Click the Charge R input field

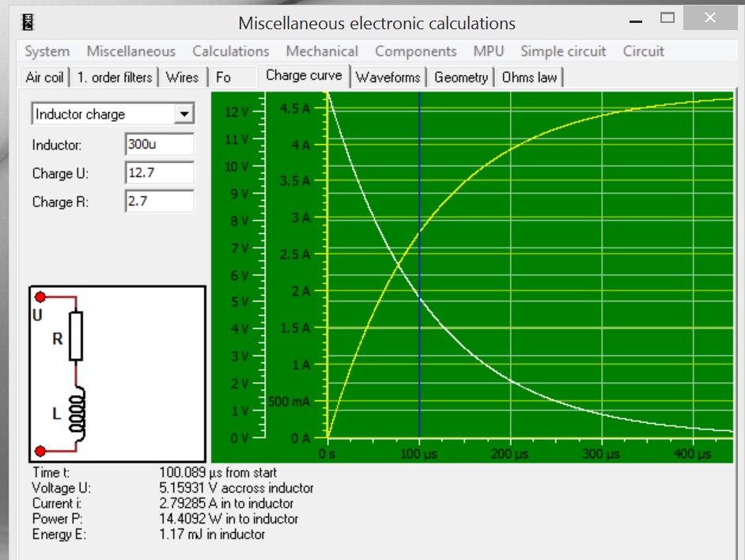click(x=159, y=202)
